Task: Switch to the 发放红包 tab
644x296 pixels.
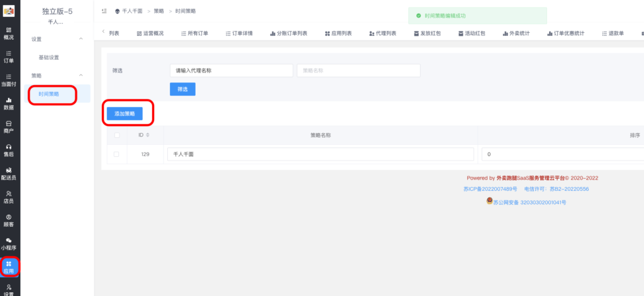Action: 427,33
